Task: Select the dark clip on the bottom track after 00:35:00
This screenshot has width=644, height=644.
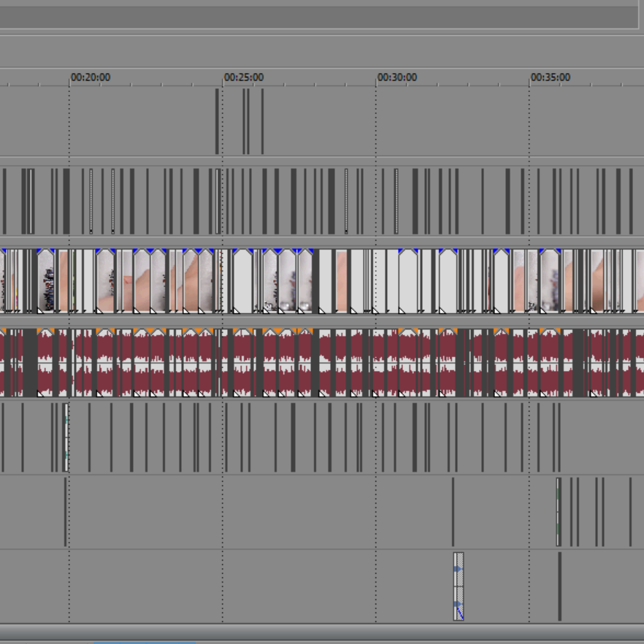Action: [560, 586]
